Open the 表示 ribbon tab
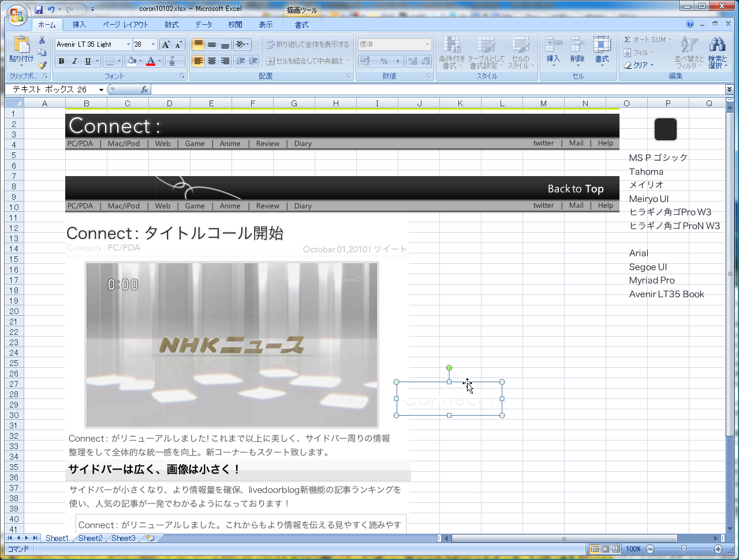Viewport: 739px width, 560px height. pyautogui.click(x=266, y=25)
